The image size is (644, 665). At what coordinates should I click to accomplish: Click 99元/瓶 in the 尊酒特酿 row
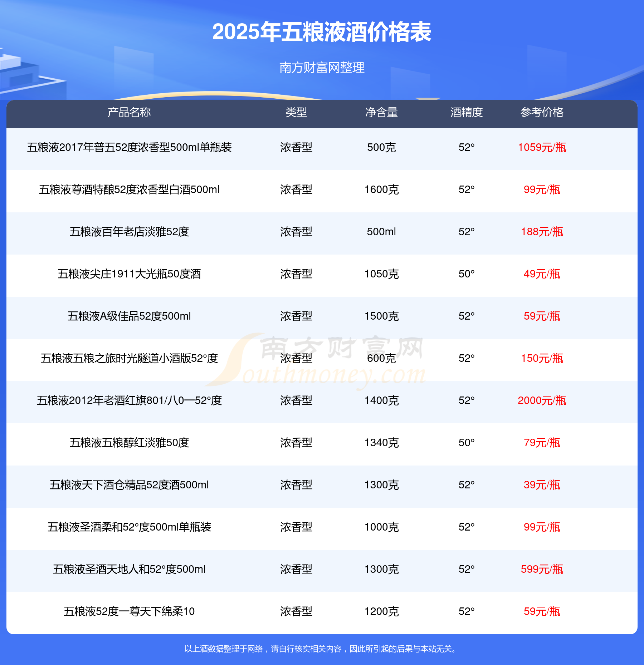542,189
